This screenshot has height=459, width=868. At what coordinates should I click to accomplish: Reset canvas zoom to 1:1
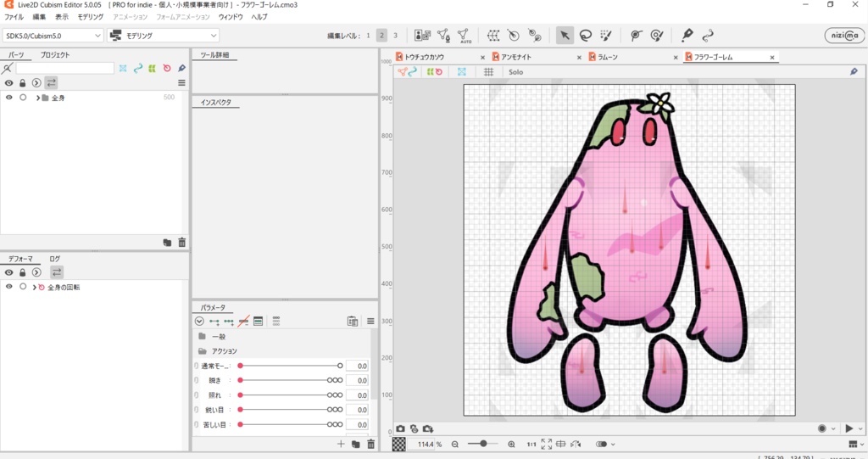click(531, 444)
